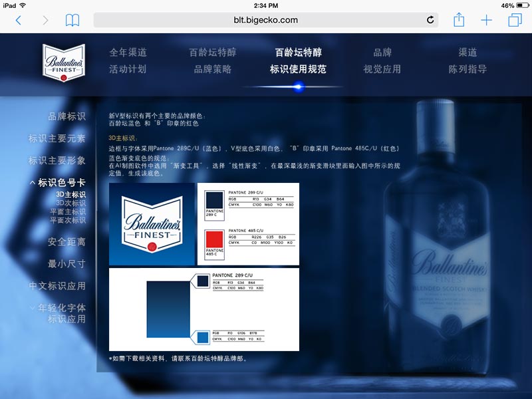The width and height of the screenshot is (532, 399).
Task: Select 3D次标识 in the sidebar
Action: (70, 203)
